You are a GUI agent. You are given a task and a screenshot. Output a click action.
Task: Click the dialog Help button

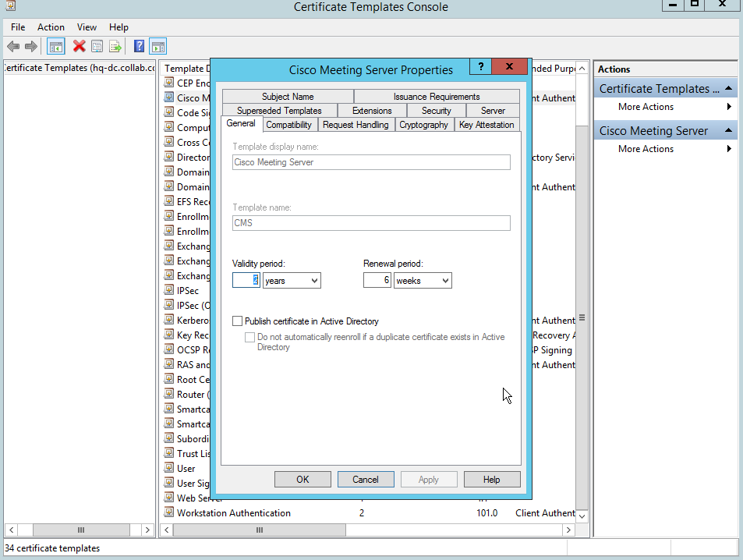[492, 480]
